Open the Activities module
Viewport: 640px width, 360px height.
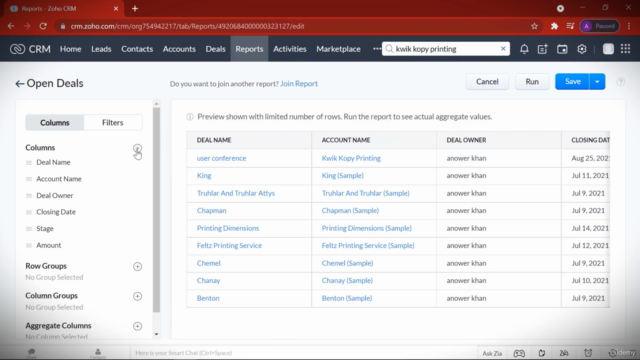290,49
